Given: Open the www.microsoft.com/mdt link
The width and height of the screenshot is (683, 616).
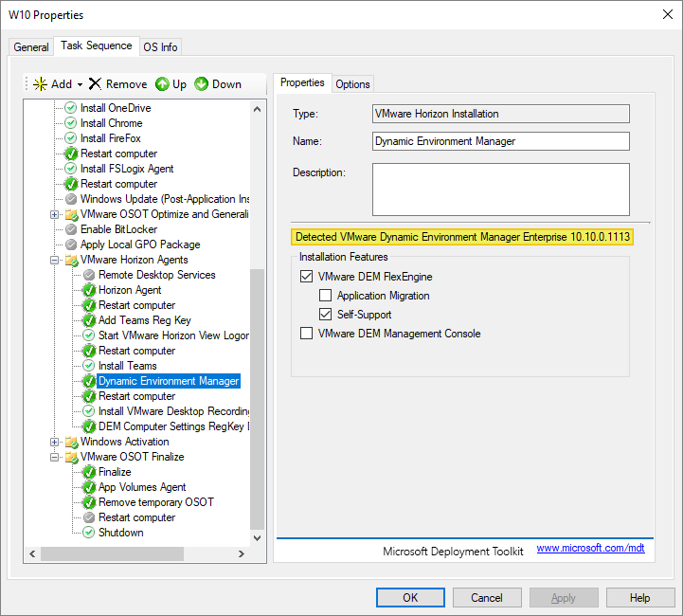Looking at the screenshot, I should (590, 549).
